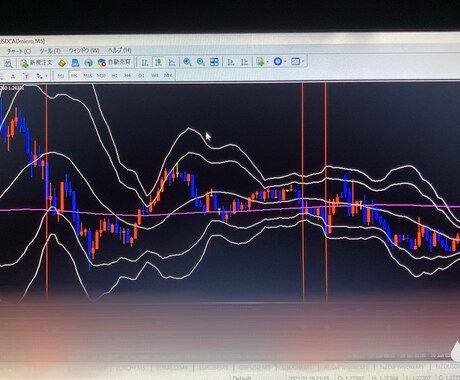This screenshot has width=460, height=380.
Task: Click the globe signal icon in toolbar
Action: [88, 62]
